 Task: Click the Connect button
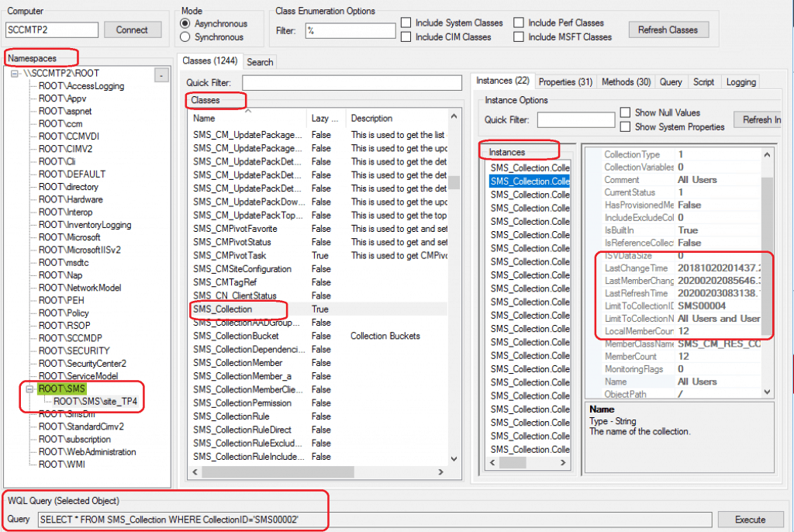pos(133,30)
